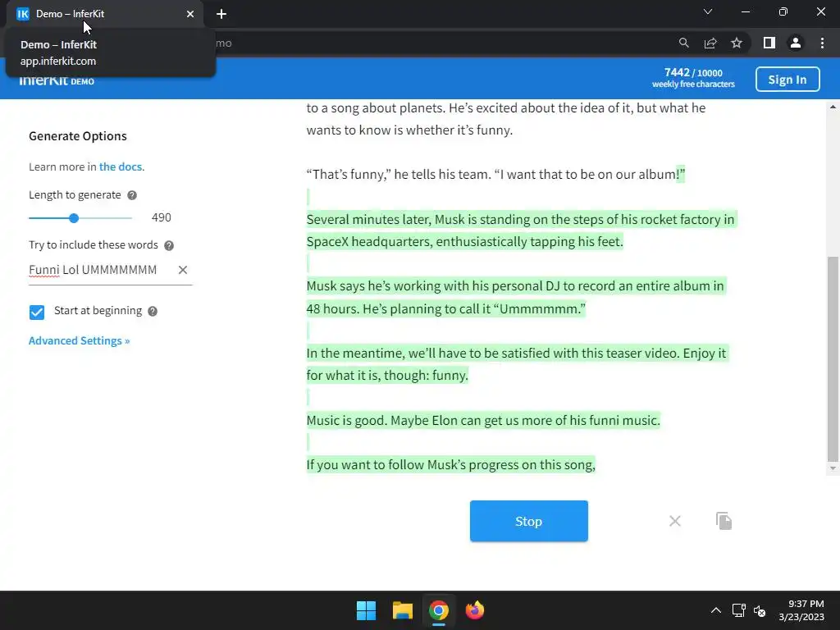Open the tab search chevron

(x=708, y=11)
